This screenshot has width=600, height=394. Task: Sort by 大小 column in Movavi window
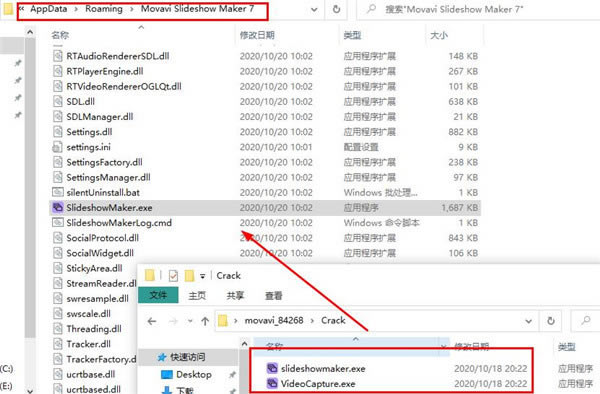[x=439, y=35]
